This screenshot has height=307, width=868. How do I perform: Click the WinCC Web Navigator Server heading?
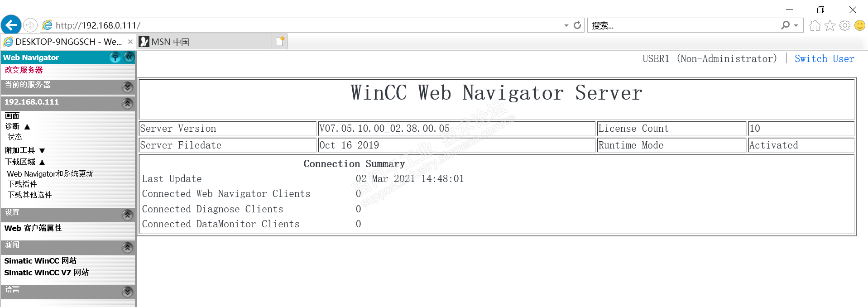(x=496, y=93)
